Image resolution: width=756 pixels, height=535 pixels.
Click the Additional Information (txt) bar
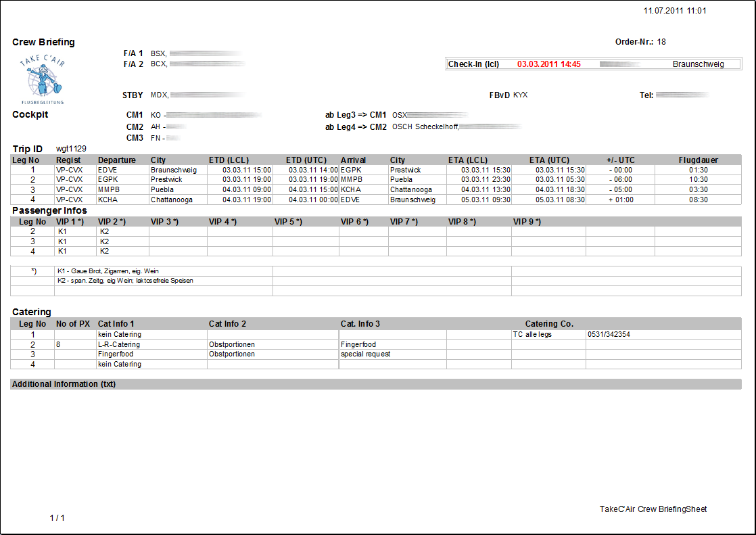click(64, 384)
